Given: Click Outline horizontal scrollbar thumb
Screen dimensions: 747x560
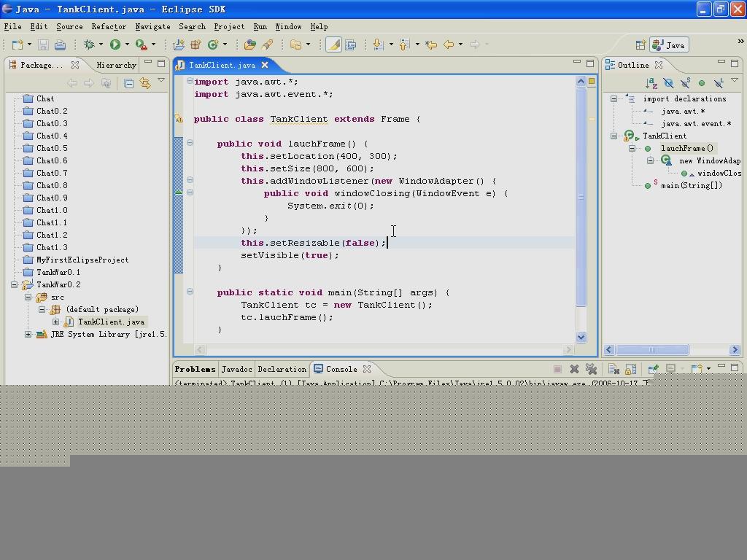Looking at the screenshot, I should (652, 350).
